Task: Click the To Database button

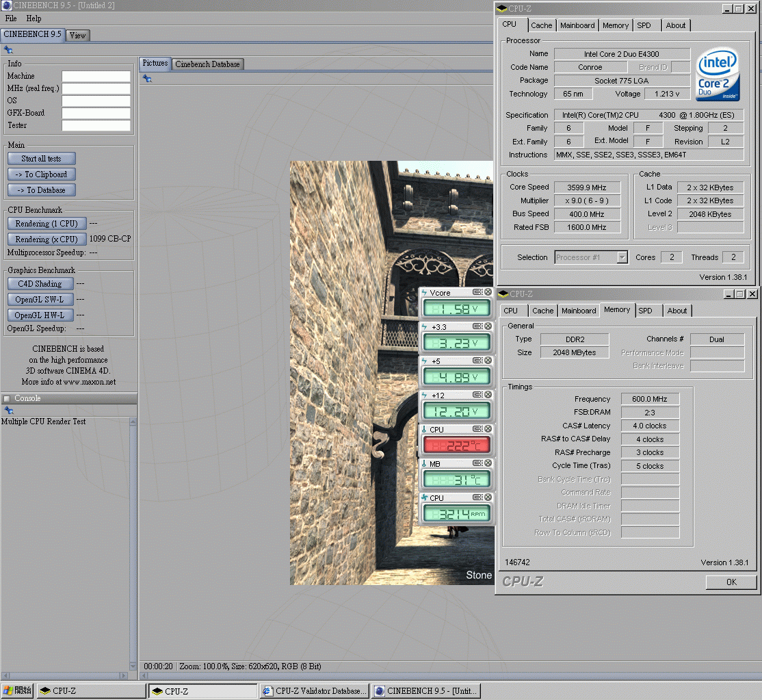Action: pyautogui.click(x=41, y=190)
